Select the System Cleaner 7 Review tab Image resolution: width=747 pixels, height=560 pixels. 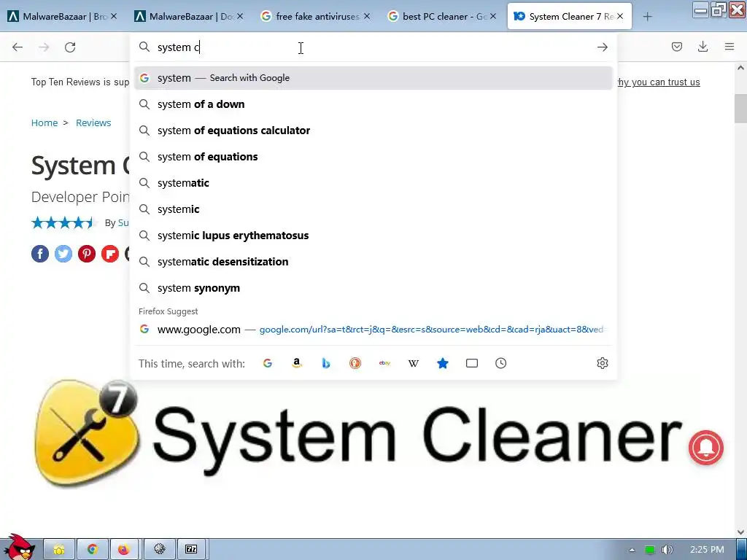(x=569, y=16)
